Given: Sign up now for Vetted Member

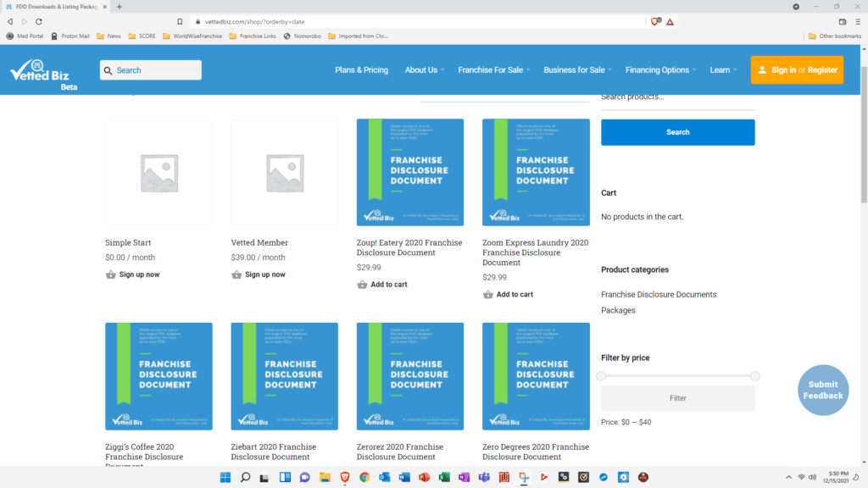Looking at the screenshot, I should click(265, 274).
